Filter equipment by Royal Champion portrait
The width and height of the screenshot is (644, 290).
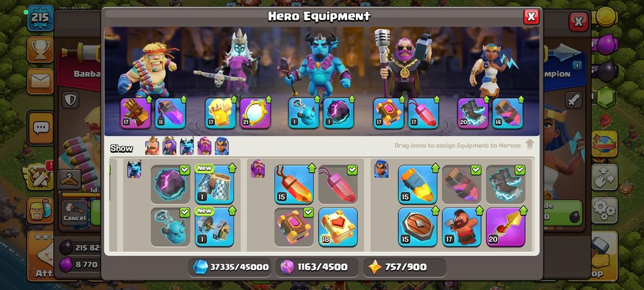222,146
